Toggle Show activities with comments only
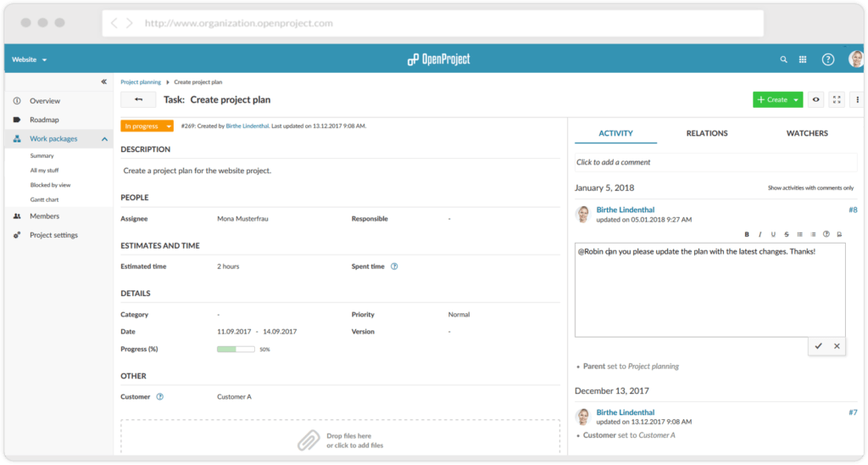 [810, 188]
